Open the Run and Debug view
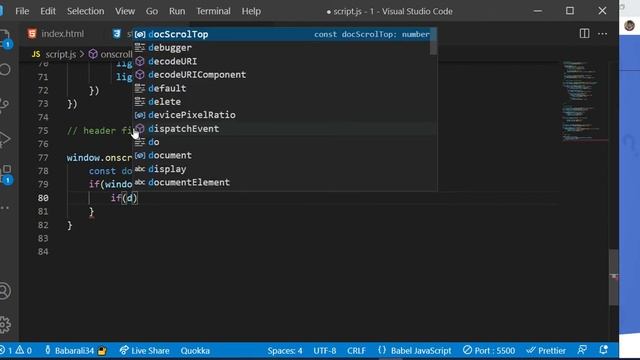Screen dimensions: 640x360 tap(5, 139)
